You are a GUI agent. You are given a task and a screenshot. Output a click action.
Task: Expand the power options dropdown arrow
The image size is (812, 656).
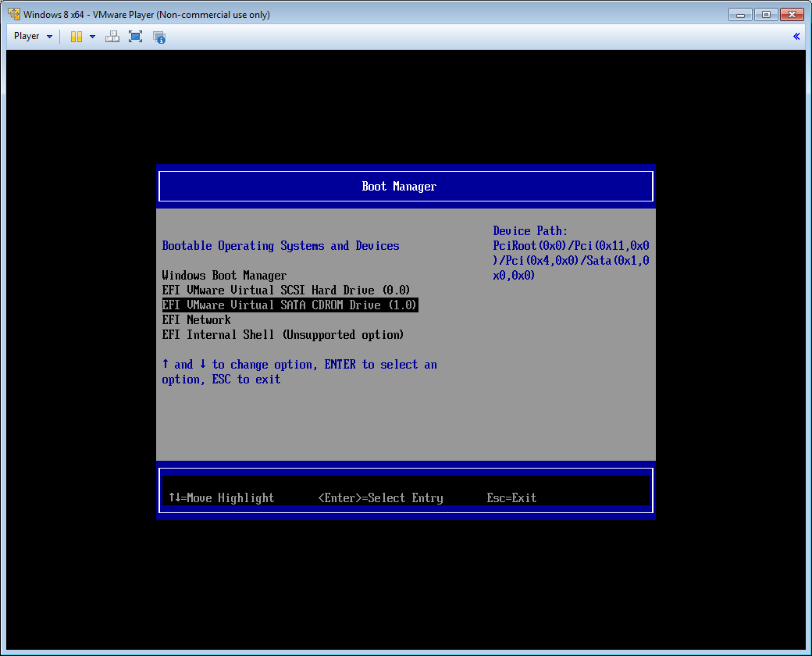(93, 37)
